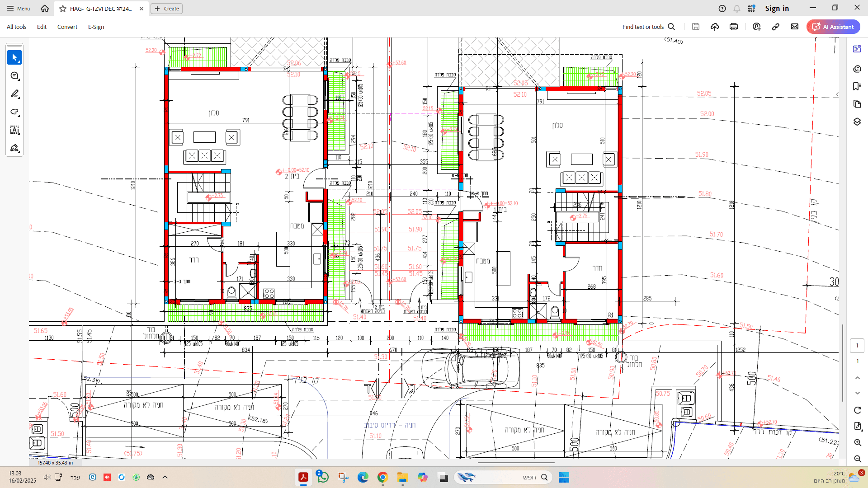Open the Convert menu
Viewport: 868px width, 488px height.
click(x=67, y=27)
